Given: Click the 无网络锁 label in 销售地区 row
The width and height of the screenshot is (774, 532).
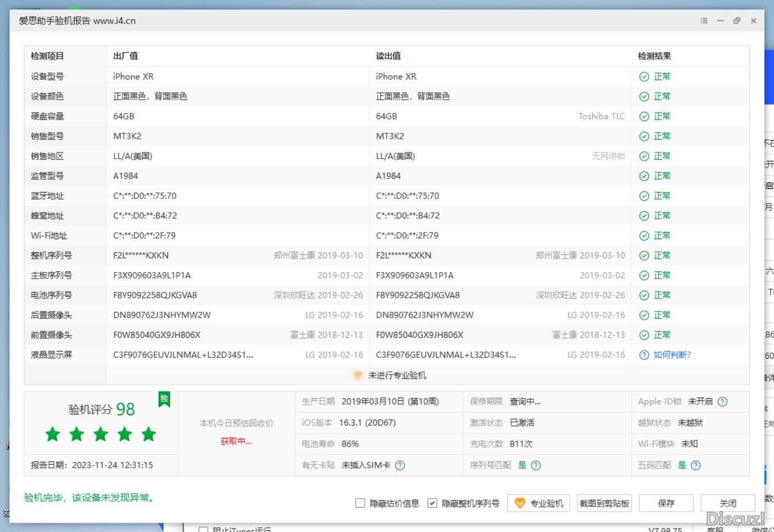Looking at the screenshot, I should click(x=608, y=156).
